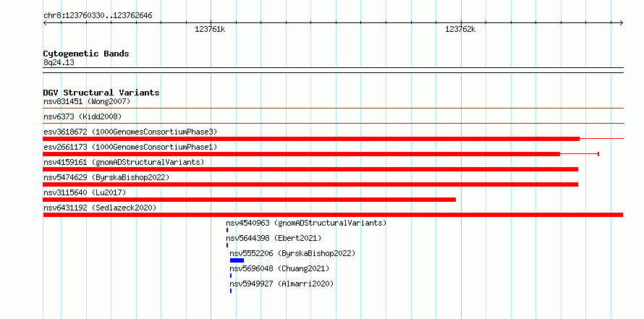Click the small blue nsv5644398 marker
The height and width of the screenshot is (319, 644).
click(227, 245)
